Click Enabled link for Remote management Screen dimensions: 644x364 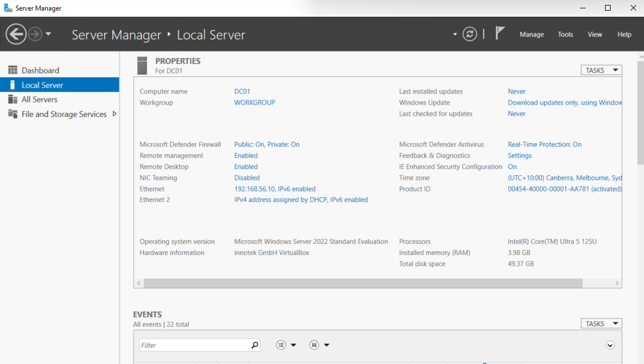click(x=246, y=155)
